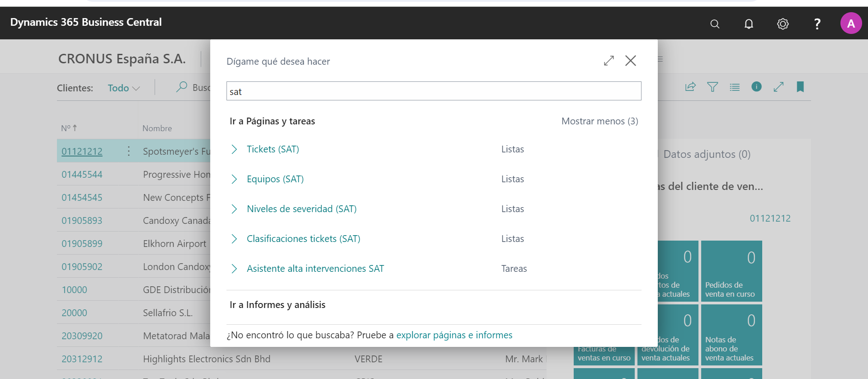Click the search magnifier in the customer list
This screenshot has width=868, height=379.
(x=182, y=87)
